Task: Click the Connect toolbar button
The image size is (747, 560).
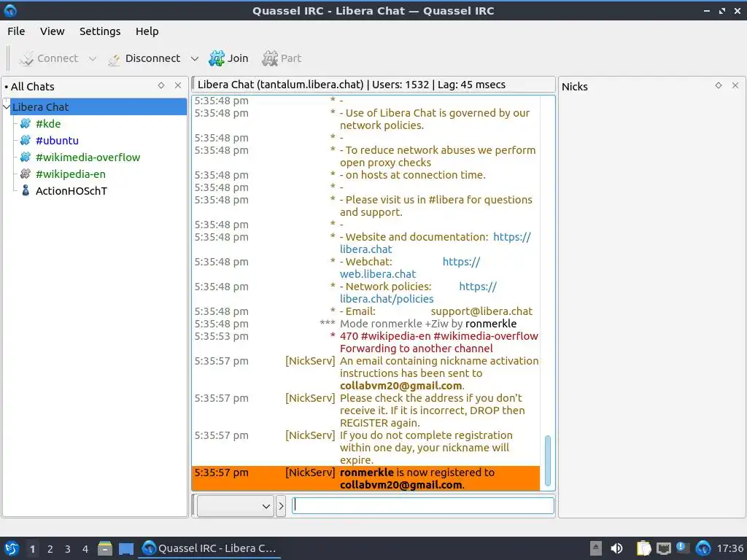Action: click(49, 58)
